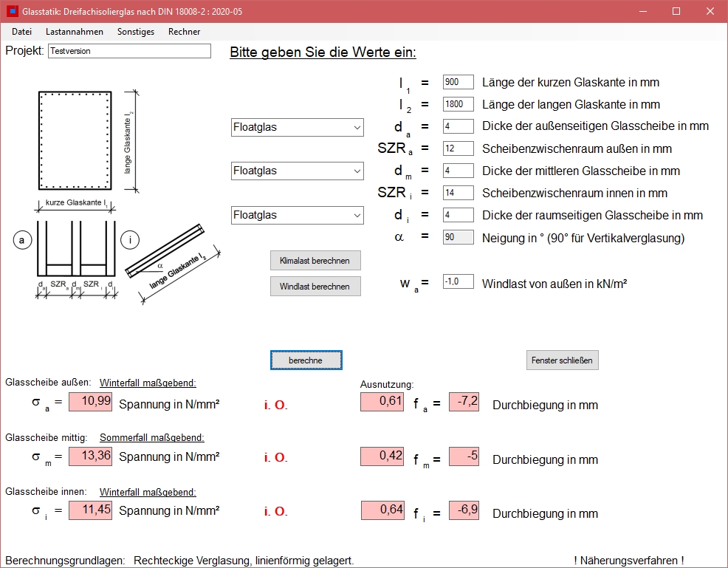This screenshot has height=568, width=728.
Task: Click the i. O. status for inner pane
Action: click(x=276, y=511)
